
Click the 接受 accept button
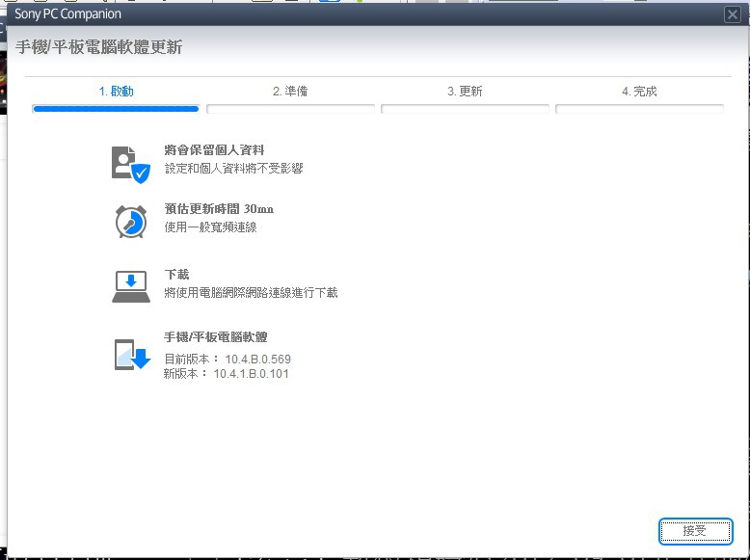point(695,531)
